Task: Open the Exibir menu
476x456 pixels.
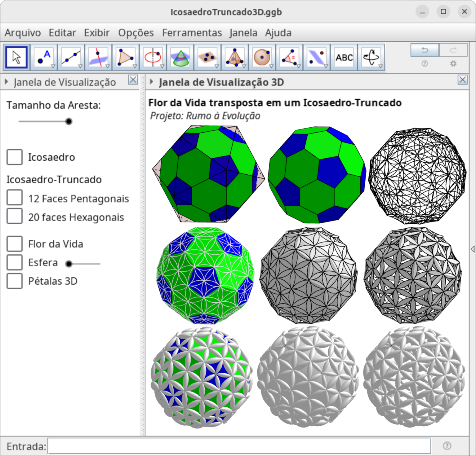Action: click(97, 33)
